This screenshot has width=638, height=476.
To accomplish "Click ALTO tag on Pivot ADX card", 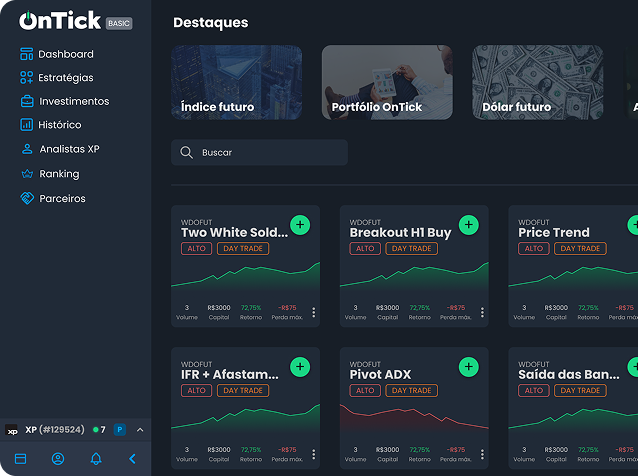I will (x=365, y=391).
